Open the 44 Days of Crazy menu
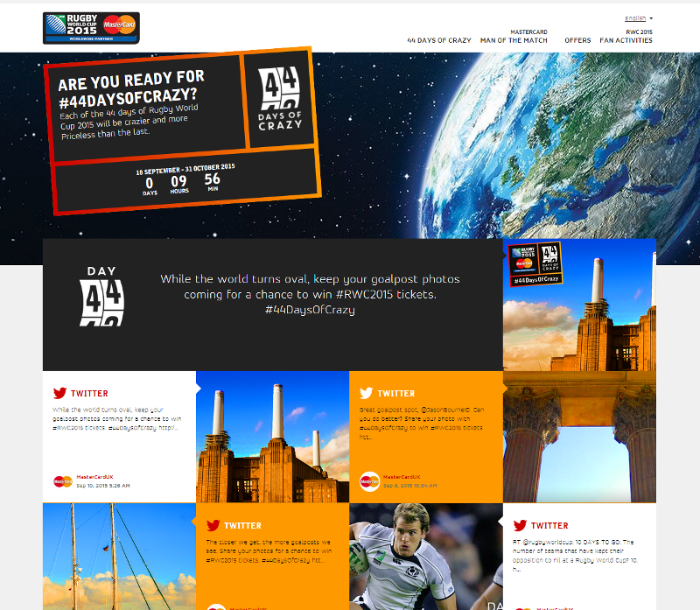The height and width of the screenshot is (610, 700). click(x=439, y=40)
